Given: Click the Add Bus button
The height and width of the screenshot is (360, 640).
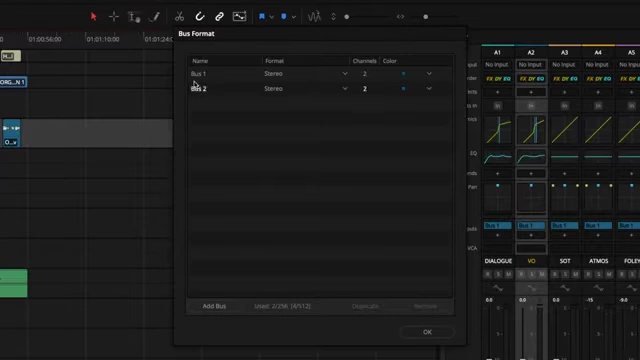Looking at the screenshot, I should point(214,306).
